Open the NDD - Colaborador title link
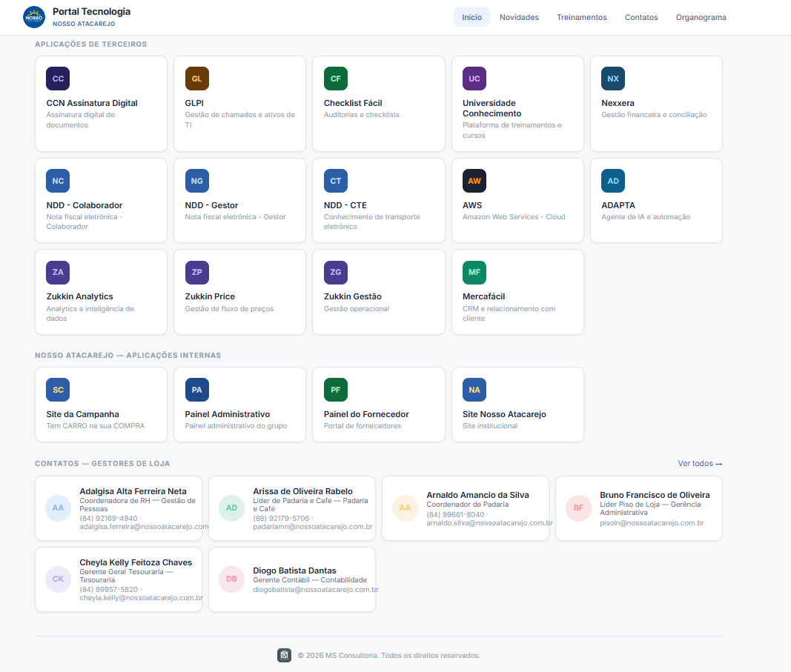 coord(85,205)
